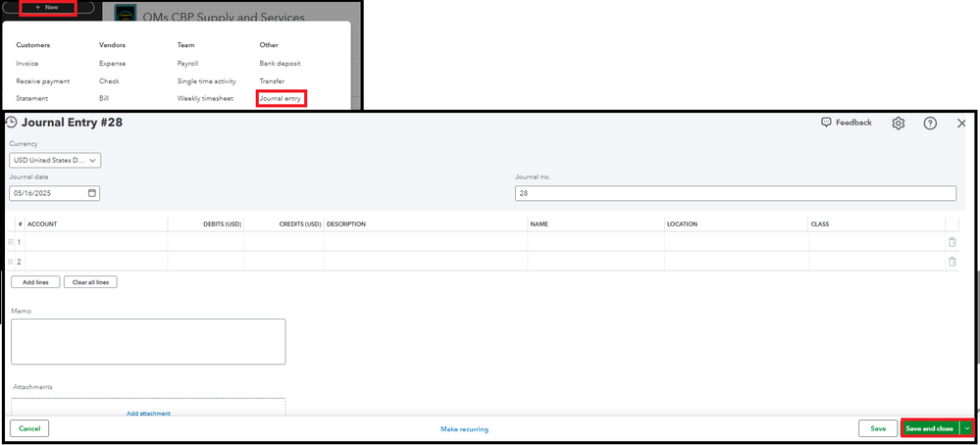This screenshot has height=445, width=980.
Task: Click Make recurring link
Action: 464,429
